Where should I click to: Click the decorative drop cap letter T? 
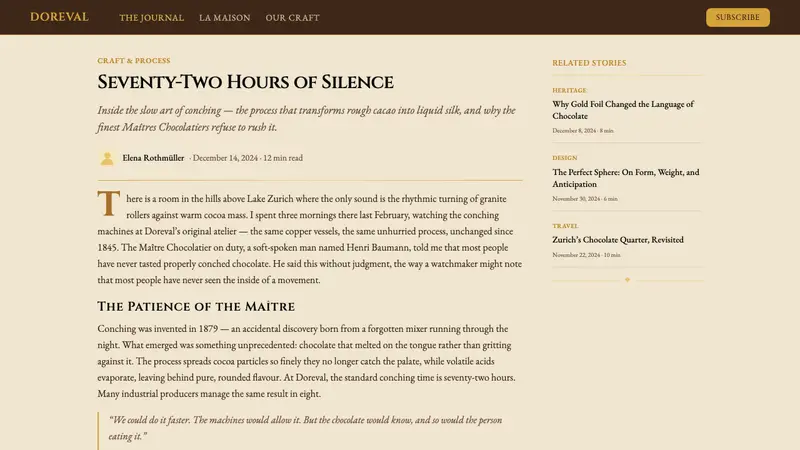(x=109, y=204)
